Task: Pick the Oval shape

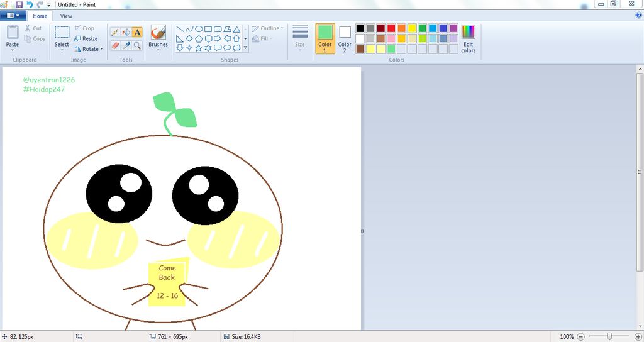Action: click(199, 29)
